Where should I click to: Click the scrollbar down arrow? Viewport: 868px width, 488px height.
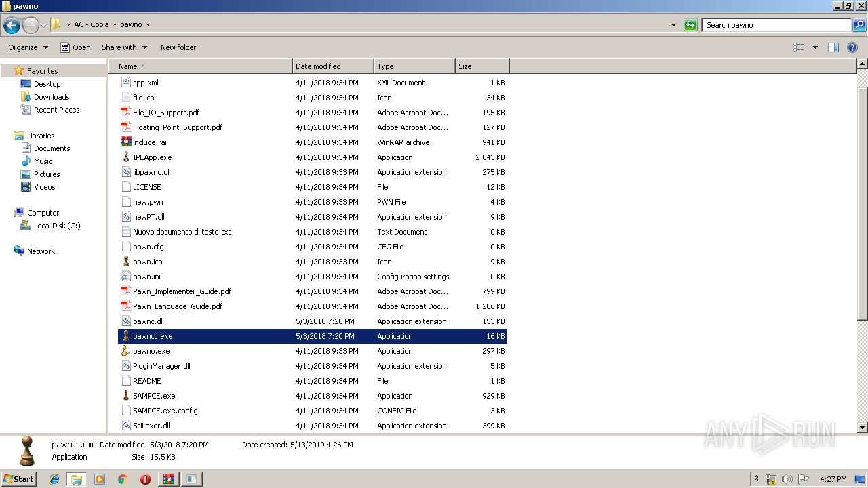862,428
